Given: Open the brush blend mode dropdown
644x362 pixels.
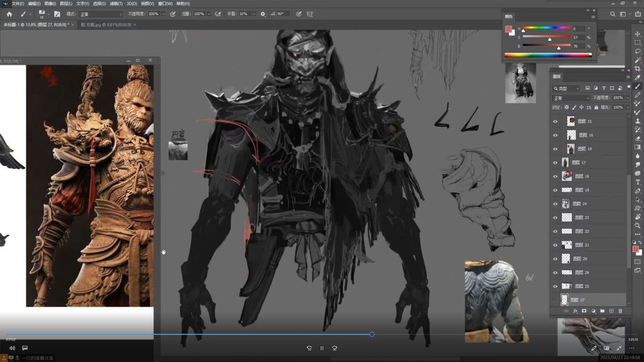Looking at the screenshot, I should coord(101,14).
